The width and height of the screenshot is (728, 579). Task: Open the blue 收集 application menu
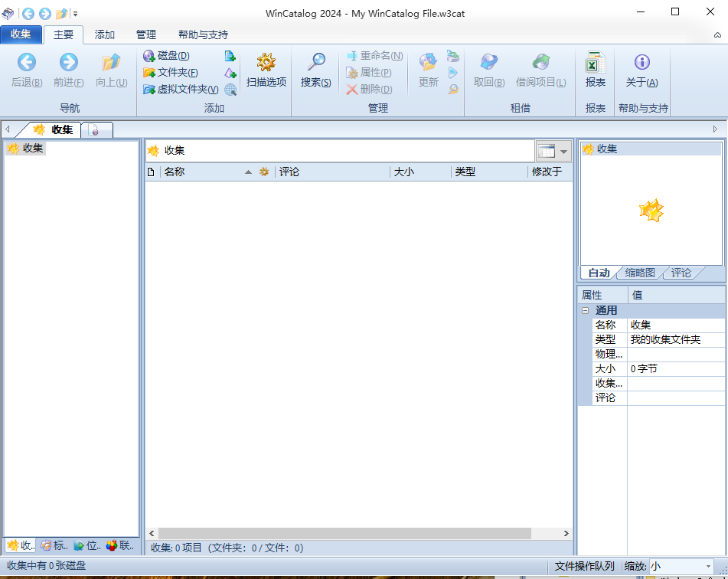21,34
